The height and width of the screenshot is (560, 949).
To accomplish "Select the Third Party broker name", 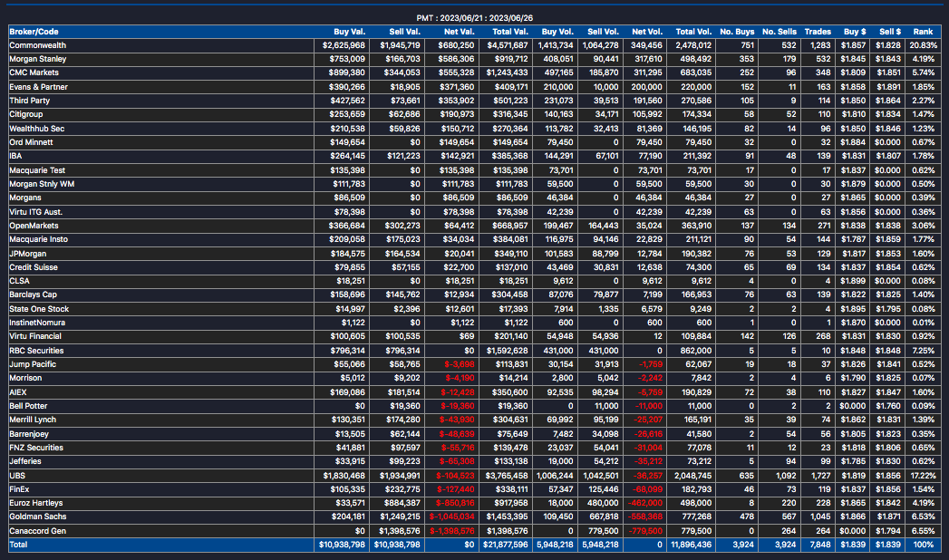I will [30, 101].
